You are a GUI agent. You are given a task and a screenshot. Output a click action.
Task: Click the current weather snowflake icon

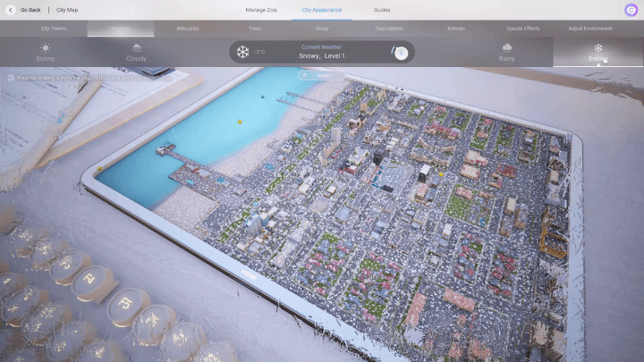pos(242,52)
